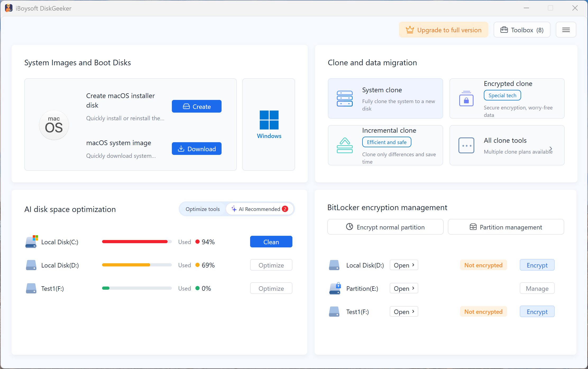
Task: Optimize Local Disk(D:)
Action: [x=271, y=265]
